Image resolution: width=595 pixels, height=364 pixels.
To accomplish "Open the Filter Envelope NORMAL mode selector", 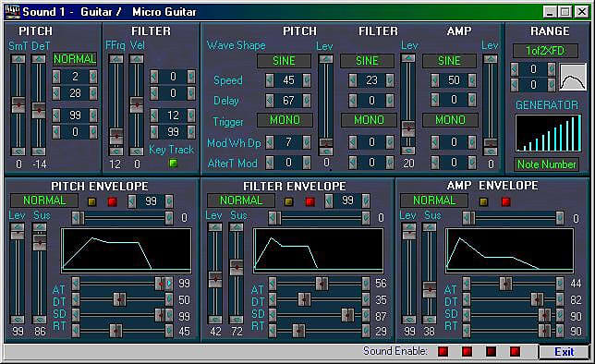I will [x=241, y=200].
